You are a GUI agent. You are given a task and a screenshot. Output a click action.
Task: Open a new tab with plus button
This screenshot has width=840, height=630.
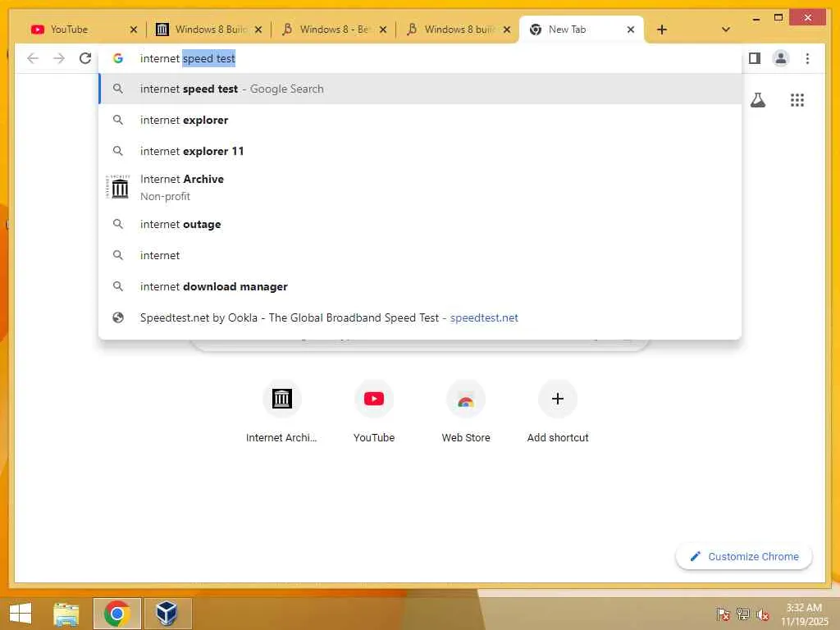tap(662, 30)
